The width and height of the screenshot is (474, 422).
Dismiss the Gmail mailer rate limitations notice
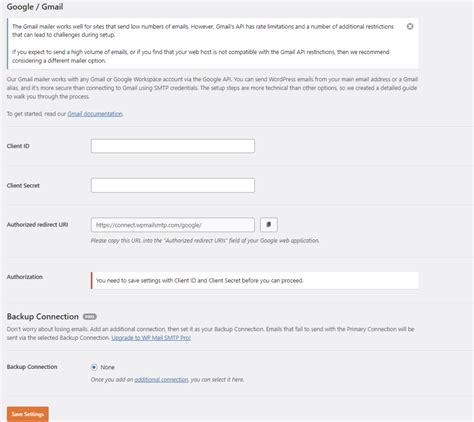(x=410, y=26)
